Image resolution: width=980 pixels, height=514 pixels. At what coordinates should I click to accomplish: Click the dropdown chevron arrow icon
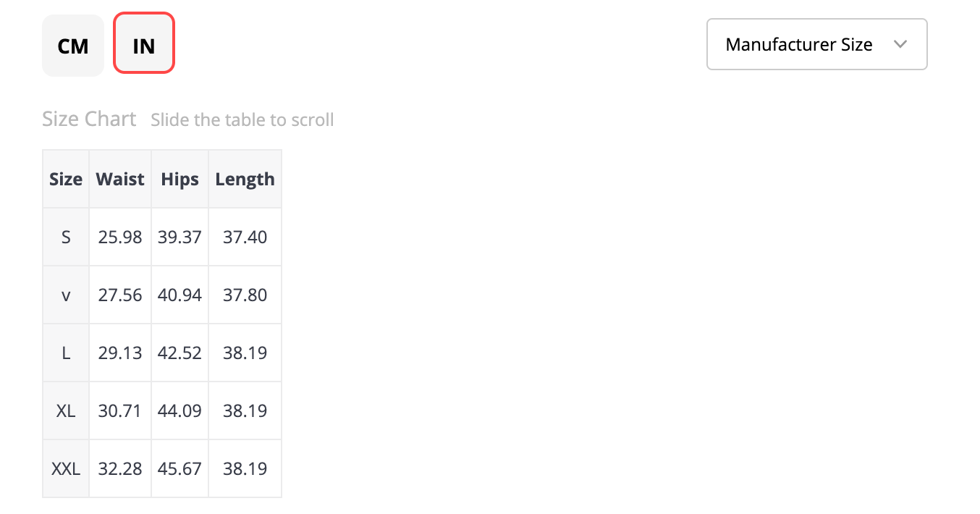coord(900,44)
